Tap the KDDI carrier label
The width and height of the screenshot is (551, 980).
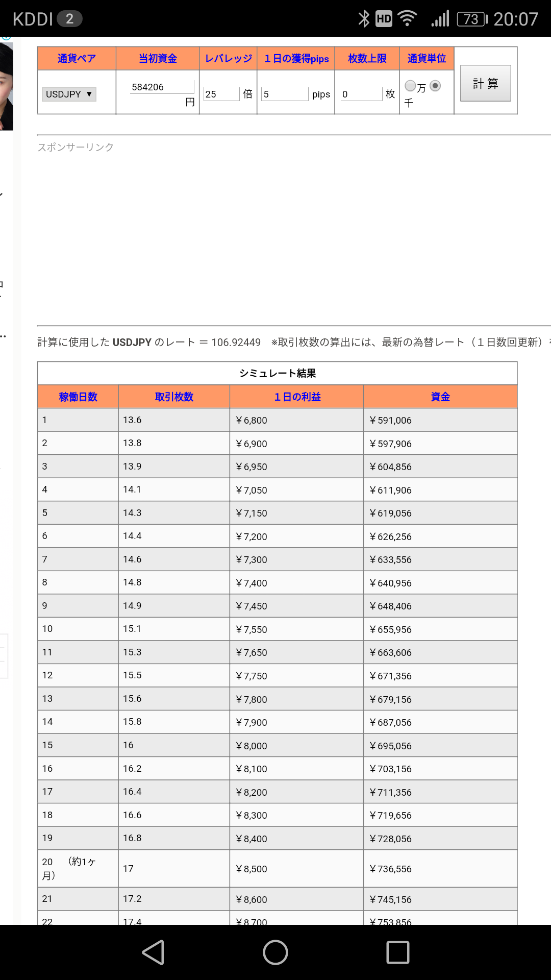point(33,19)
